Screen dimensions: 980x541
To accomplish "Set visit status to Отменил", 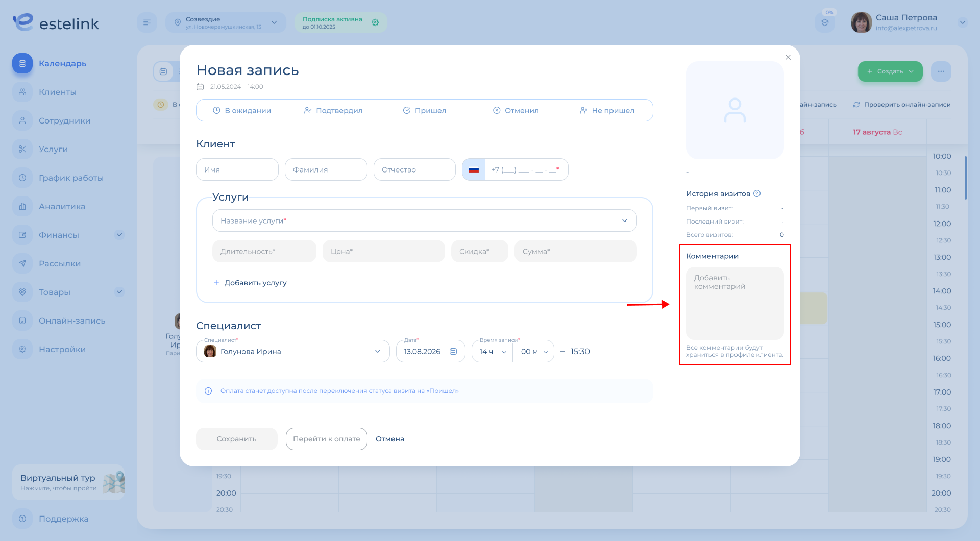I will click(x=516, y=110).
